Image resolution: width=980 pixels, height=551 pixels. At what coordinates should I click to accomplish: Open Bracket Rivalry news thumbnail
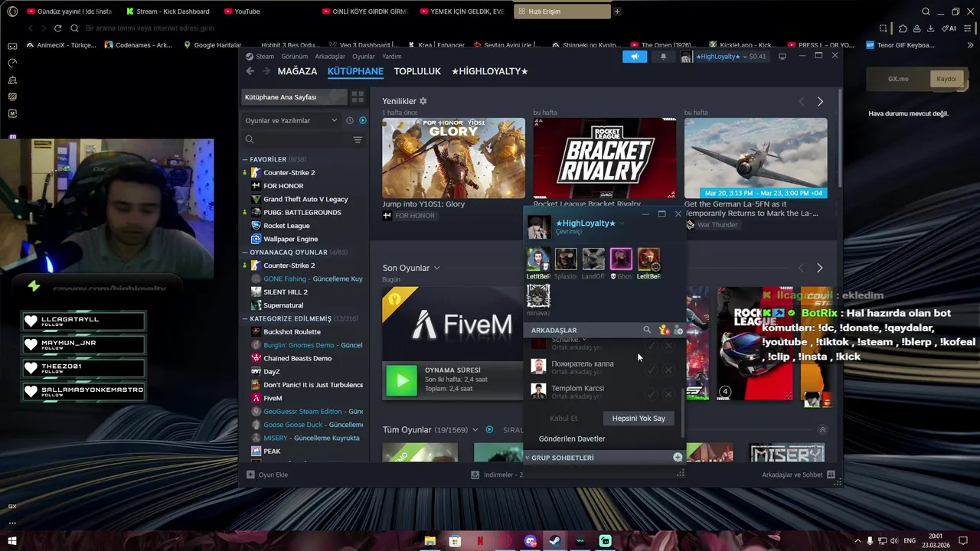pos(605,158)
